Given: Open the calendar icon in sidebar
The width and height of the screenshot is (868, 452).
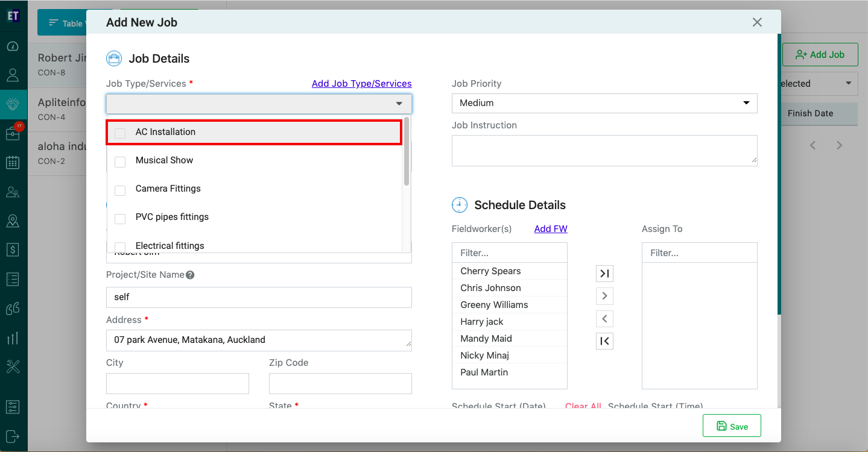Looking at the screenshot, I should click(x=13, y=162).
